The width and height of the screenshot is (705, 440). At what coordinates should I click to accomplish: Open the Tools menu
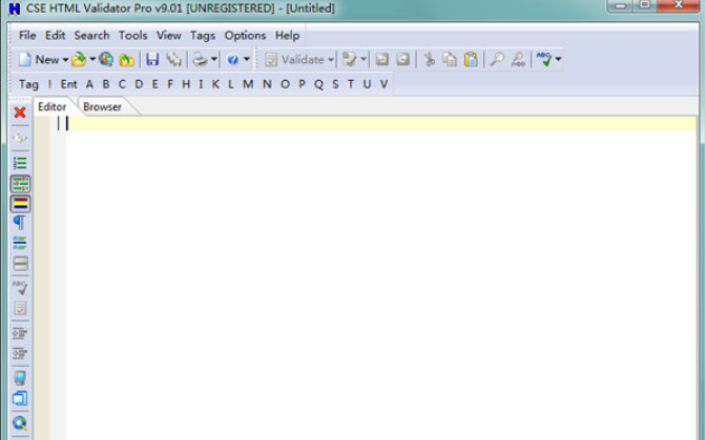point(133,35)
